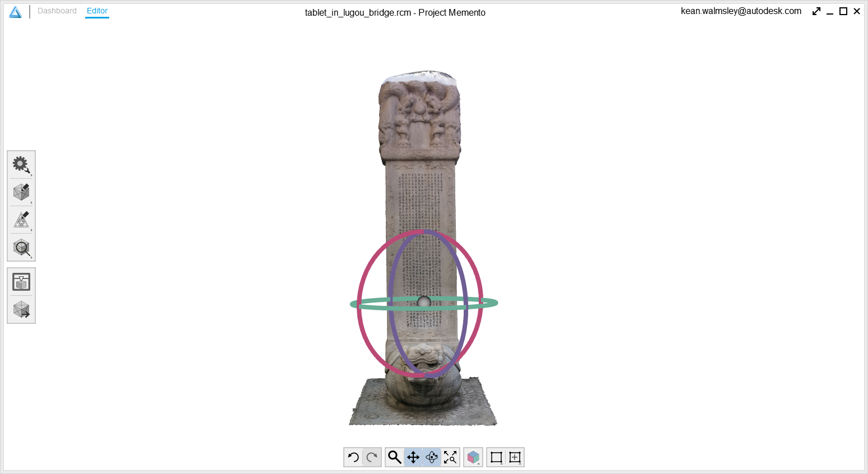The width and height of the screenshot is (868, 474).
Task: Click the redo arrow
Action: coord(372,457)
